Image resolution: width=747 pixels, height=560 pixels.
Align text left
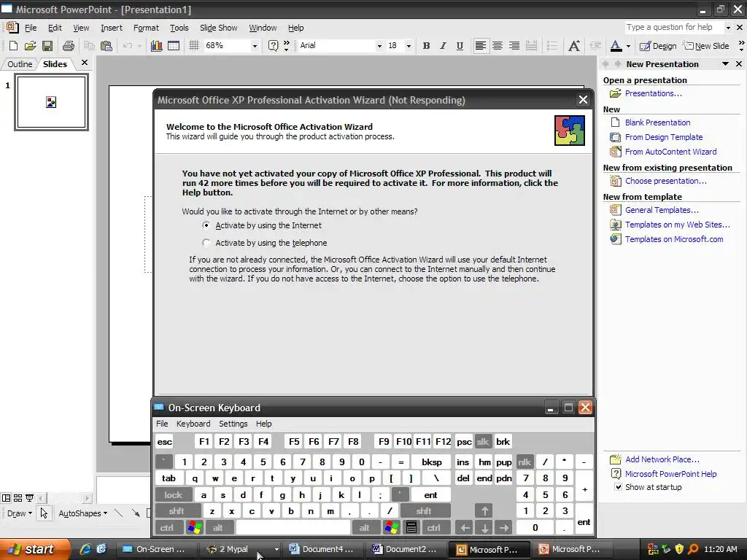tap(481, 46)
